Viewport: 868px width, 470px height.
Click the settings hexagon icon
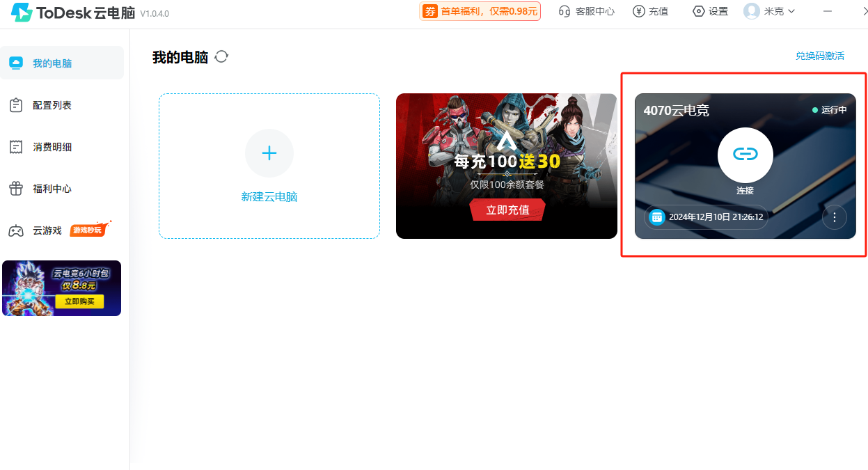(x=699, y=11)
